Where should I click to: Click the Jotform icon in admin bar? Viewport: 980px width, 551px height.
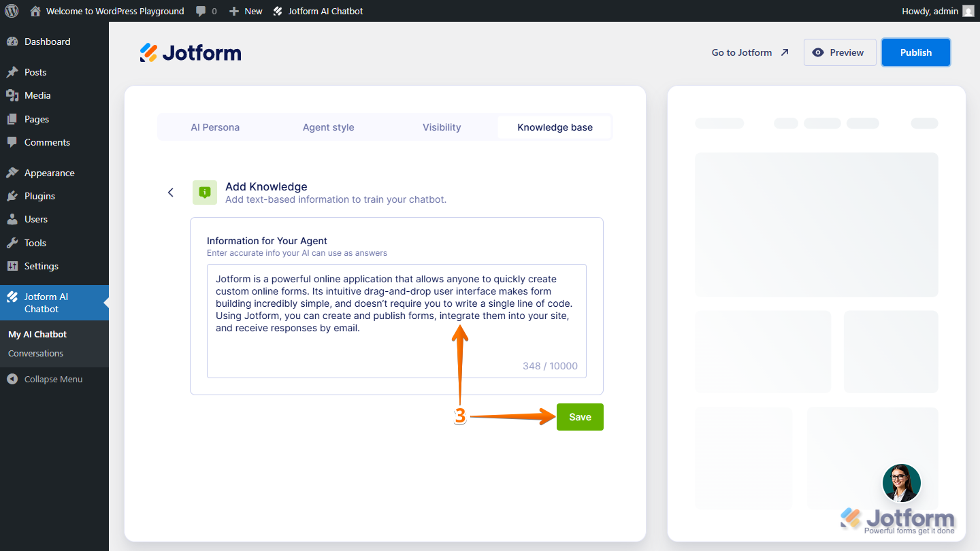278,11
